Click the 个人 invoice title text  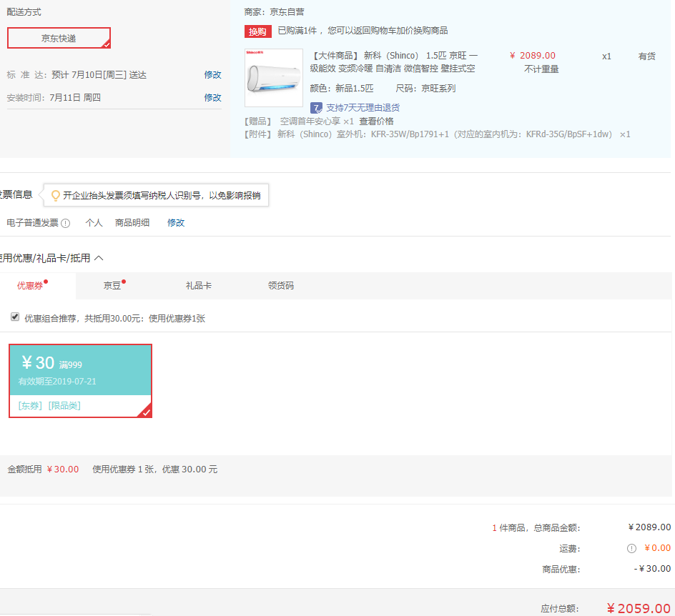94,223
